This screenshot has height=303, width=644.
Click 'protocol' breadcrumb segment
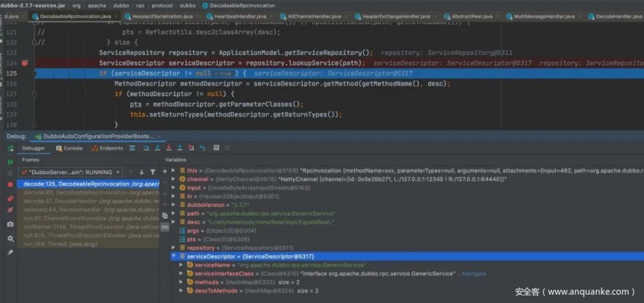(162, 6)
